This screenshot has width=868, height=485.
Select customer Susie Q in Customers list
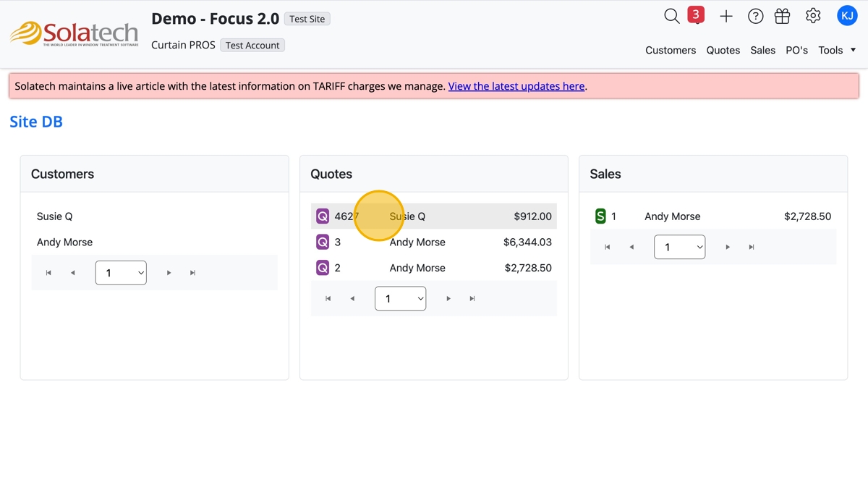tap(55, 216)
